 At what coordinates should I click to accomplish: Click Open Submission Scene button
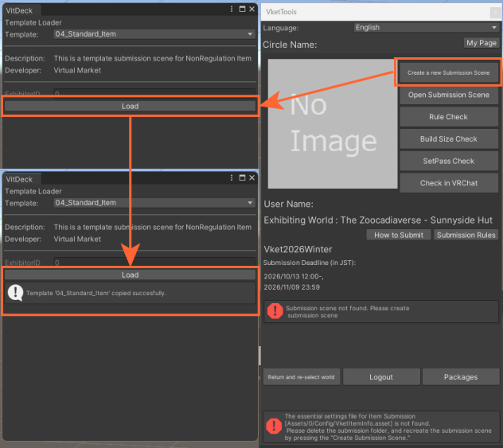click(x=448, y=95)
